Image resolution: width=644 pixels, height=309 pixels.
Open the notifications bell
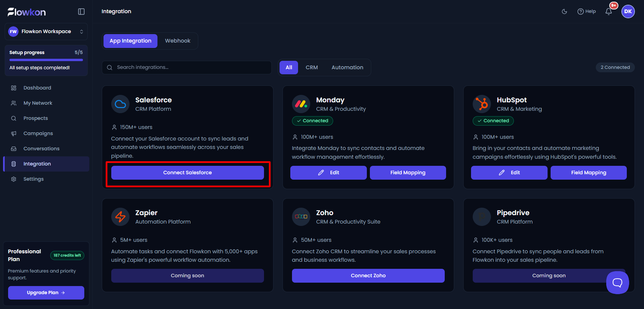609,11
